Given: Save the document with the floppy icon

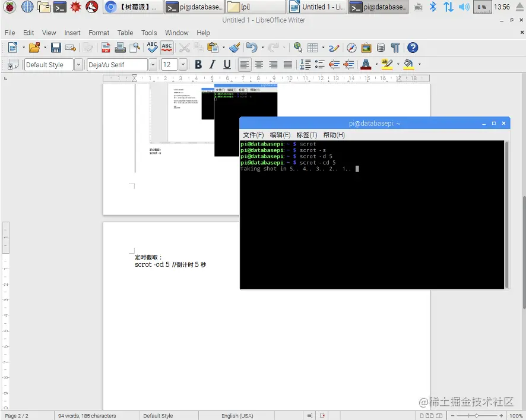Looking at the screenshot, I should (56, 48).
